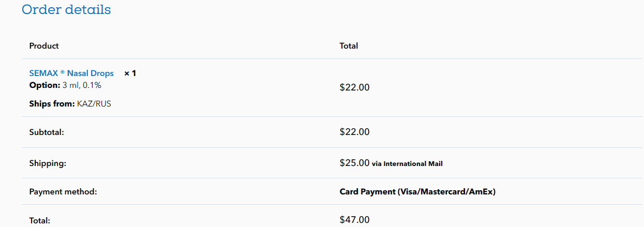This screenshot has height=227, width=644.
Task: Click the Ships from: KAZ/RUS text
Action: pyautogui.click(x=70, y=103)
